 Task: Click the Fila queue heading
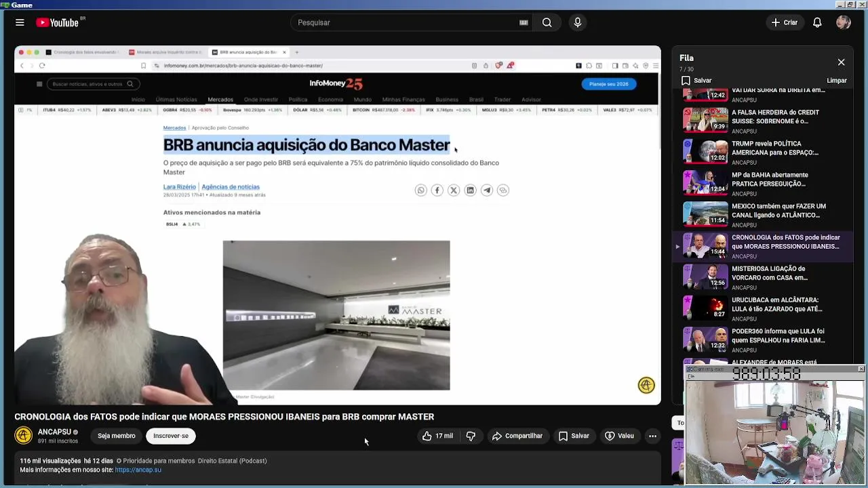point(686,58)
